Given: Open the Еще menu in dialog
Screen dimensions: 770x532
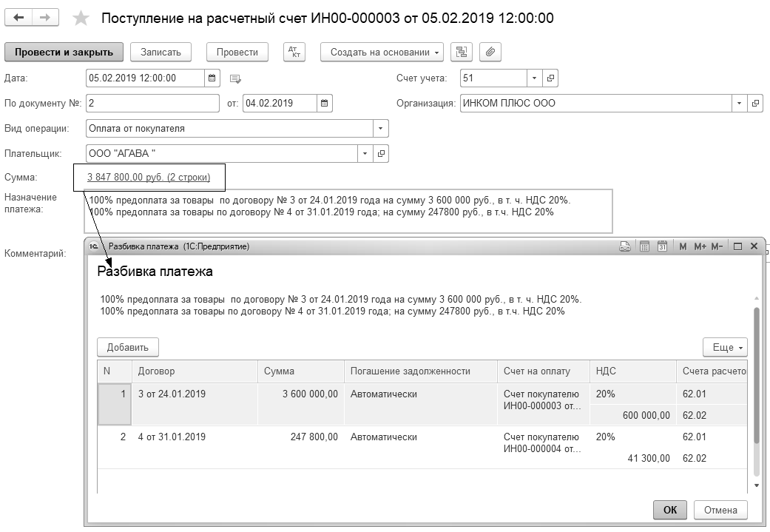Looking at the screenshot, I should (x=726, y=347).
